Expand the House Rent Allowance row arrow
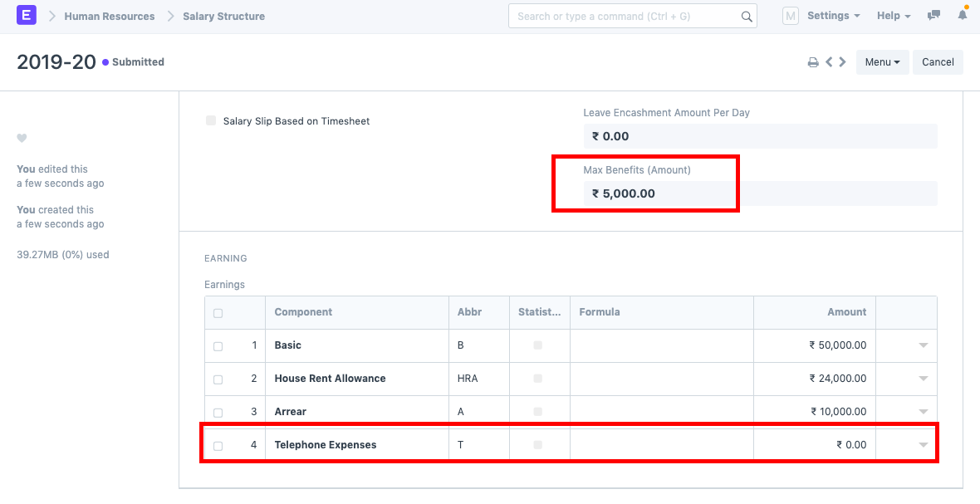Viewport: 980px width, 504px height. [923, 379]
